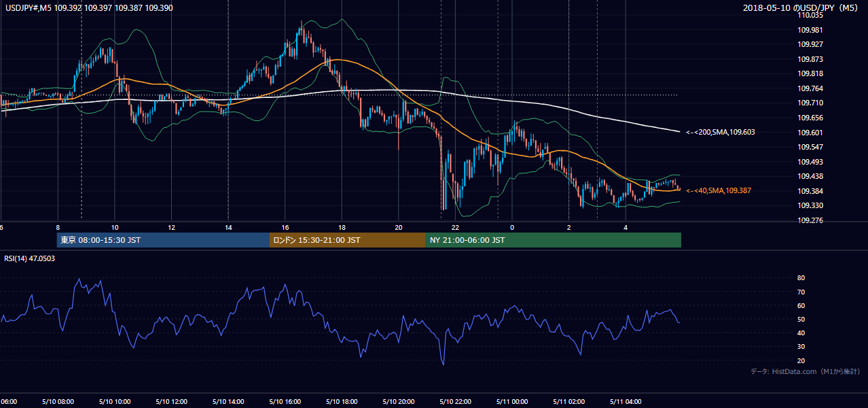Click the 109.981 price axis value

coord(811,29)
